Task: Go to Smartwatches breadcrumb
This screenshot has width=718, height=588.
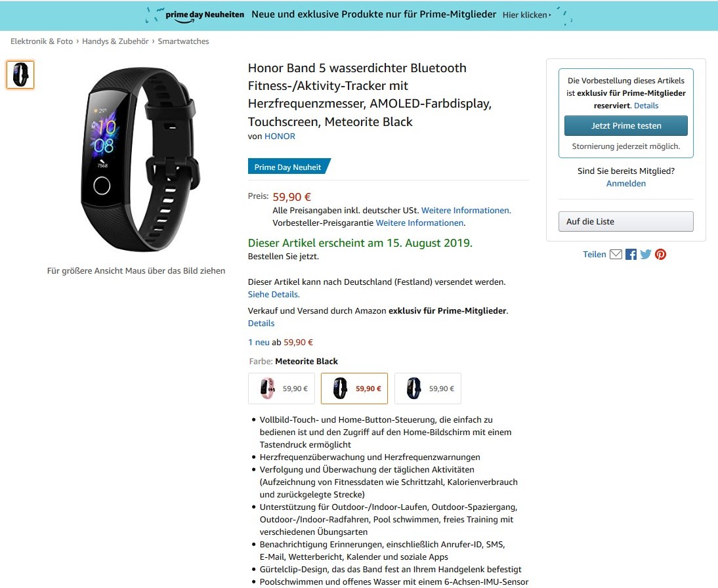Action: tap(183, 41)
